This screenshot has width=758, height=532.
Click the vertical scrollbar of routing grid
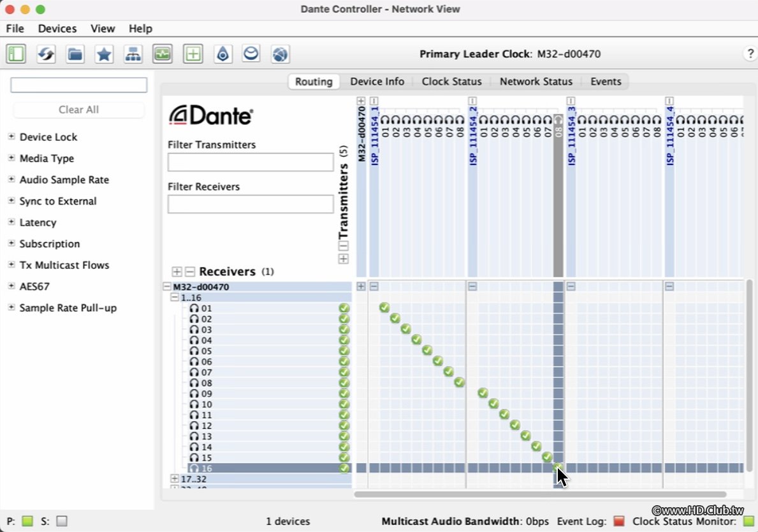click(x=749, y=375)
